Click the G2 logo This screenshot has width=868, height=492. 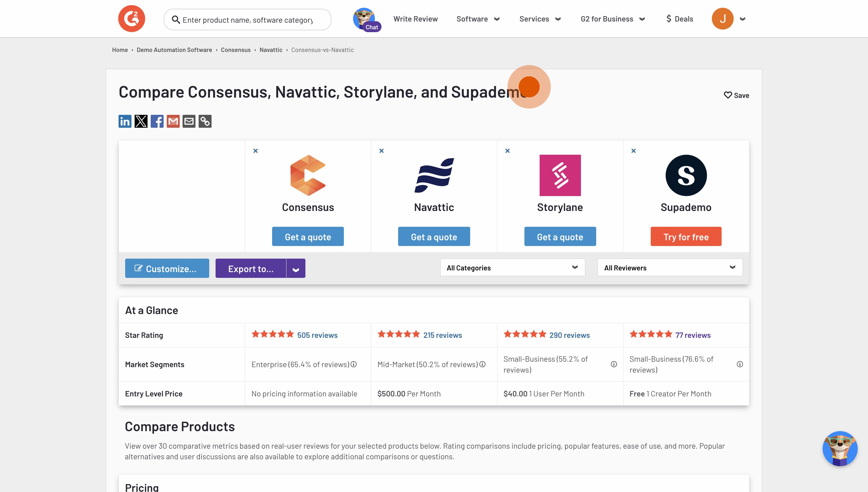[131, 19]
